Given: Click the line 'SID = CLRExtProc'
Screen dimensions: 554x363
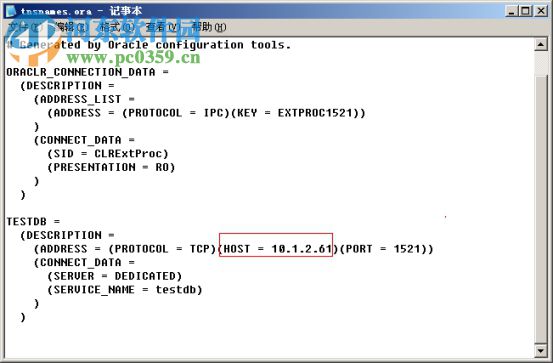Looking at the screenshot, I should 107,154.
